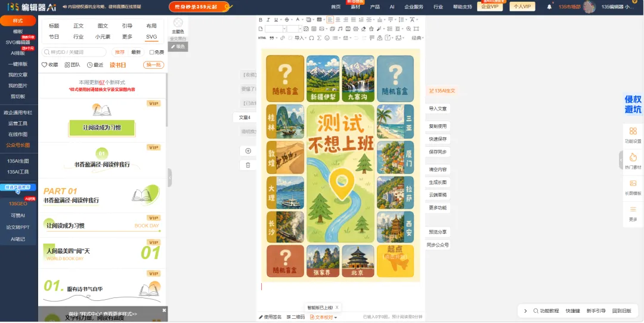Screen dimensions: 644x323
Task: Open 素材 in top navigation
Action: coord(355,7)
